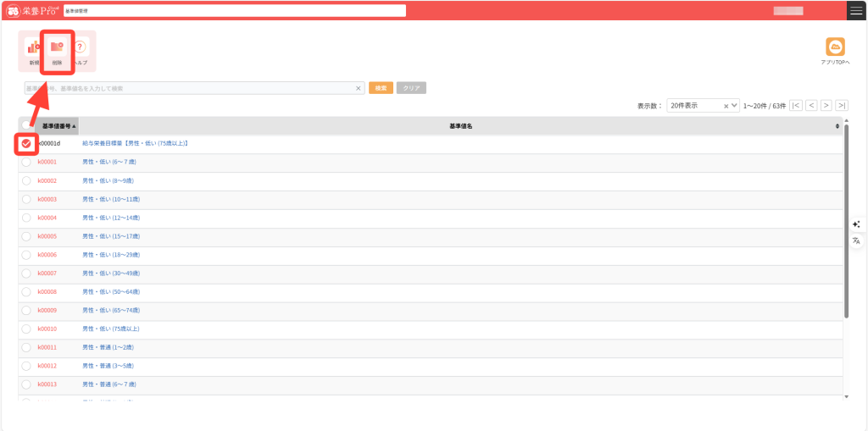This screenshot has height=431, width=868.
Task: Jump to the last results page
Action: coord(842,106)
